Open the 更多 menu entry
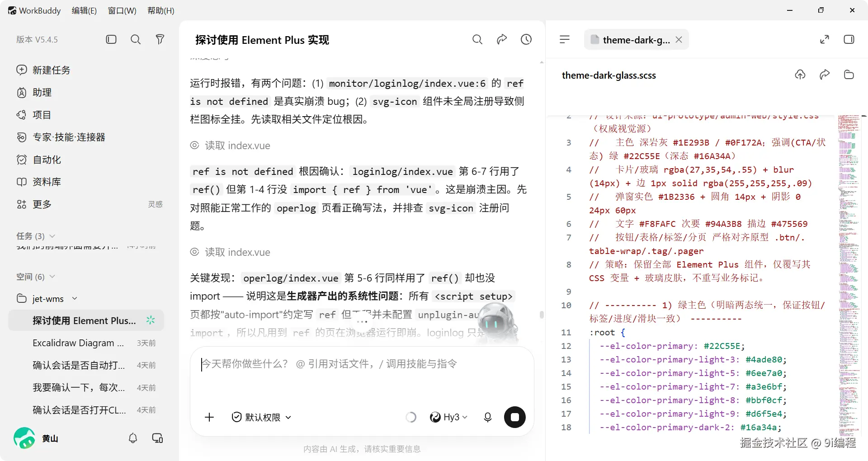Screen dimensions: 868x461 [x=34, y=204]
